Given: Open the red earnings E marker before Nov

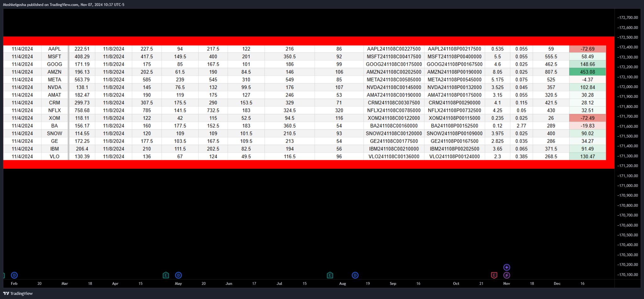Looking at the screenshot, I should pyautogui.click(x=494, y=275).
